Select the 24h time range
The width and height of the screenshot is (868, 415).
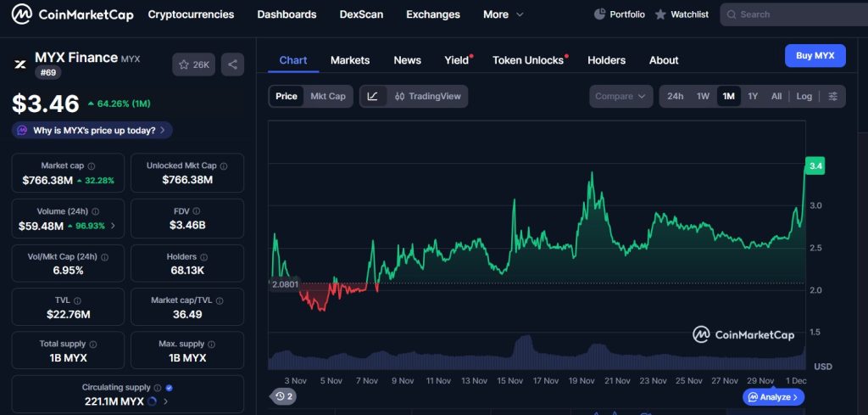(x=675, y=96)
